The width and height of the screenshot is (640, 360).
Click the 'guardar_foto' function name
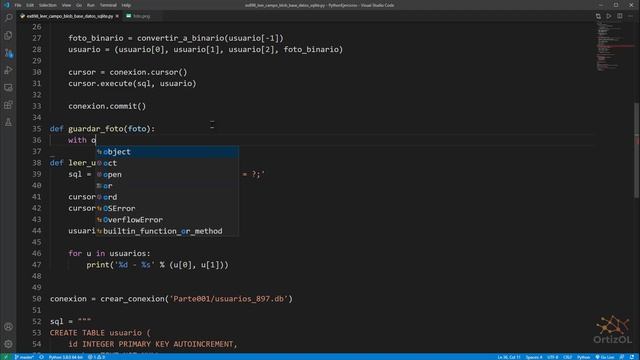pos(96,129)
